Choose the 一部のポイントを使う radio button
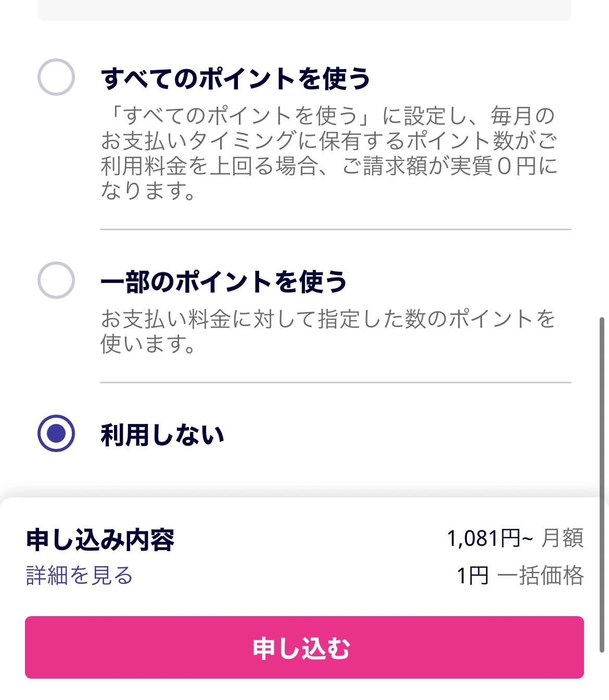This screenshot has height=700, width=609. 56,280
